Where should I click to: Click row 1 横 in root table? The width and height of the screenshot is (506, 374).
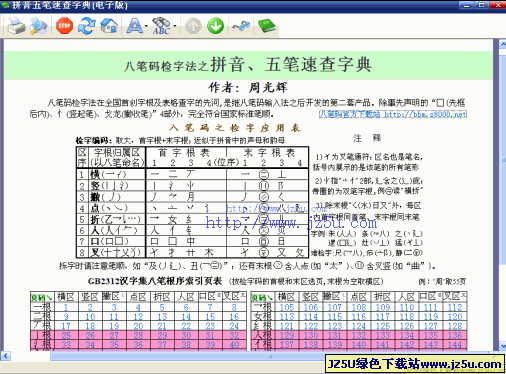coord(192,174)
